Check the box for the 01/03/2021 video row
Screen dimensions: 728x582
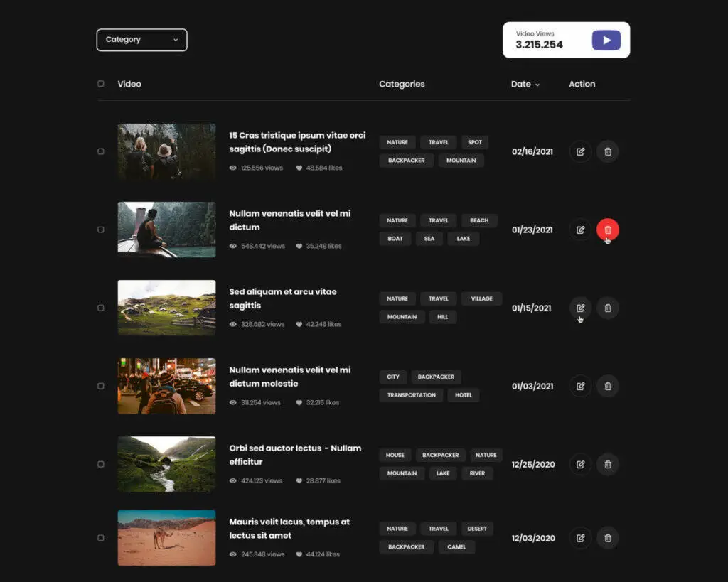101,386
